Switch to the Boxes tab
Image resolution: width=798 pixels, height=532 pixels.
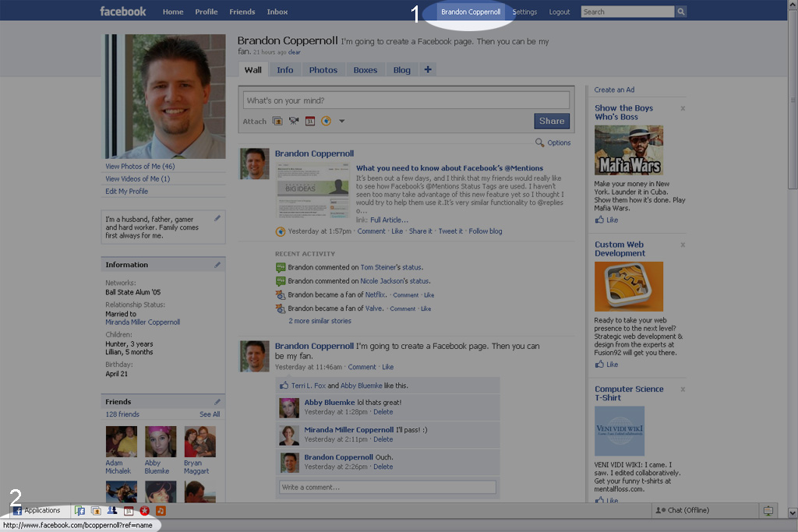point(365,69)
